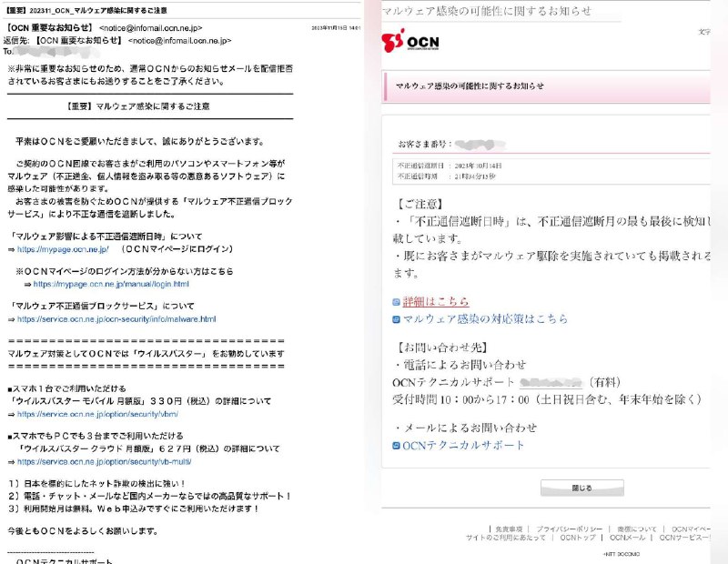Open the option/security/vbm link
Image resolution: width=728 pixels, height=564 pixels.
pyautogui.click(x=97, y=414)
